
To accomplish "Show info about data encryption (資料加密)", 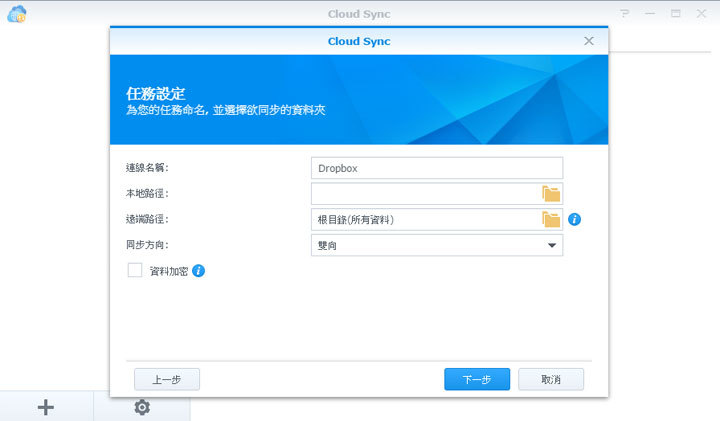I will point(198,271).
